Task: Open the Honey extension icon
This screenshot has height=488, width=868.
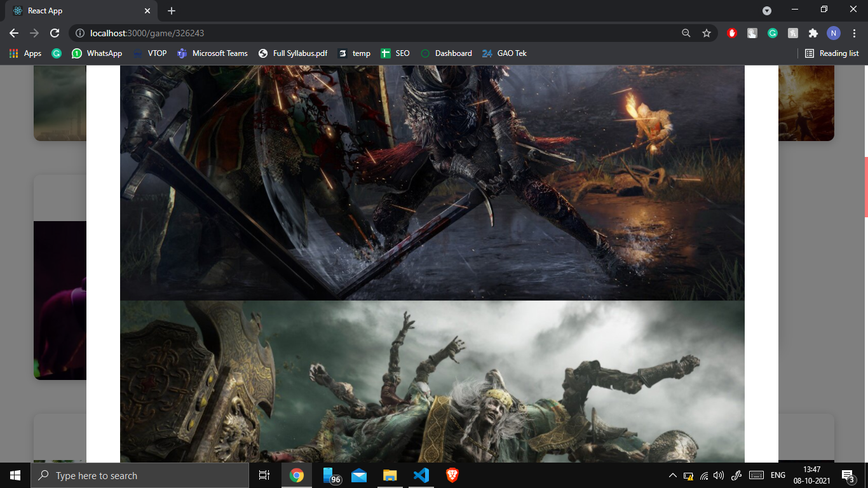Action: [793, 33]
